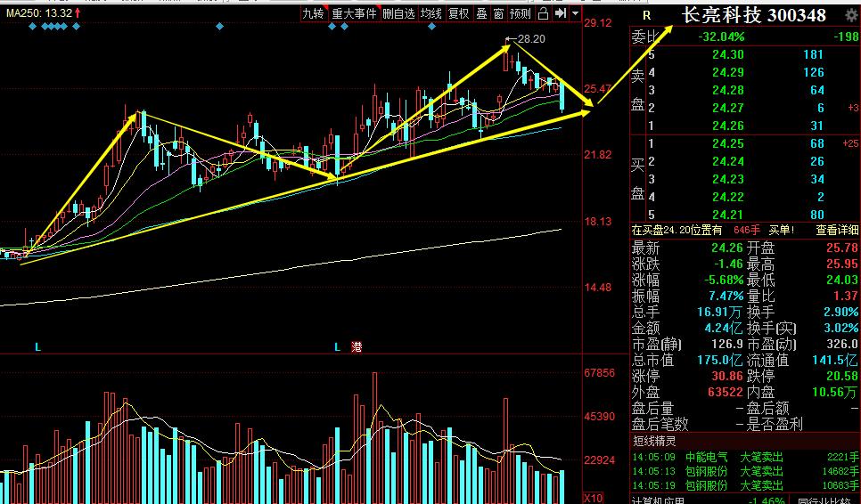
Task: Click the 28.20 high price label
Action: (x=530, y=39)
